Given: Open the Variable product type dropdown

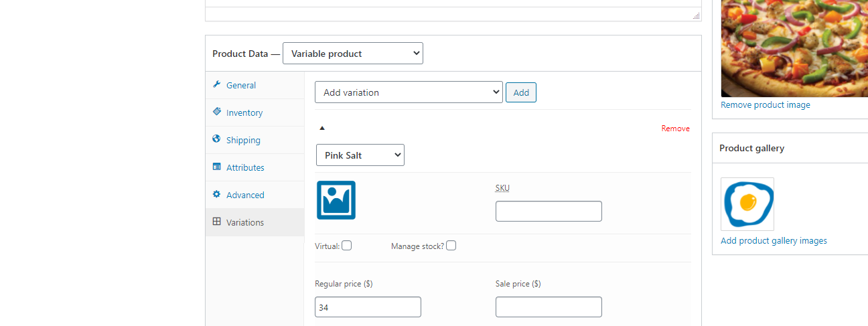Looking at the screenshot, I should 353,54.
